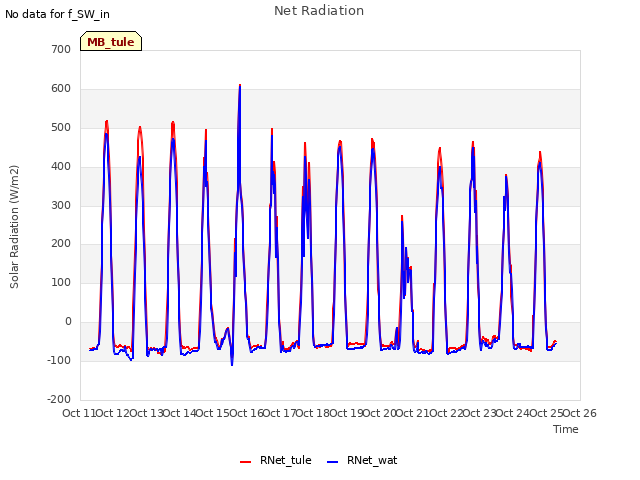This screenshot has width=640, height=480.
Task: Click the Oct 11 x-axis date label
Action: click(x=79, y=413)
